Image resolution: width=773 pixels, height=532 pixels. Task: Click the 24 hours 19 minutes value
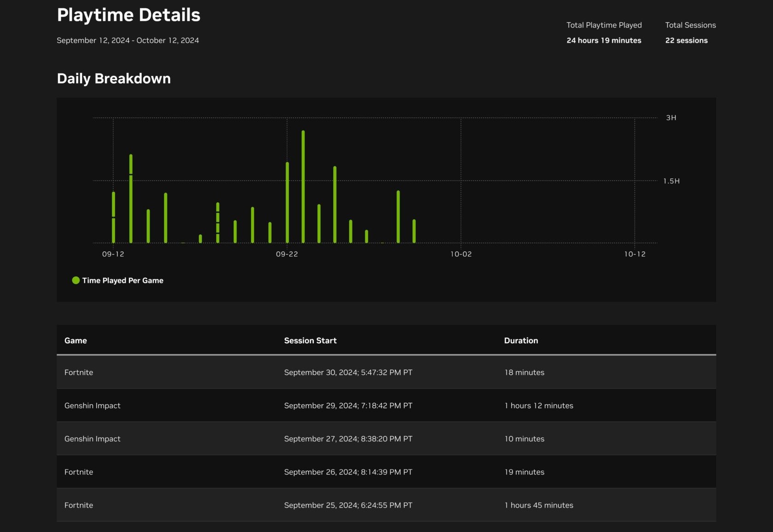(x=604, y=40)
